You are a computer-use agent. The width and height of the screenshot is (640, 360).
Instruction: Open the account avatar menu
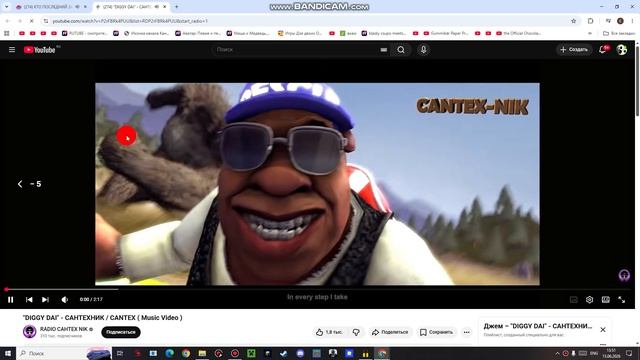pos(622,50)
